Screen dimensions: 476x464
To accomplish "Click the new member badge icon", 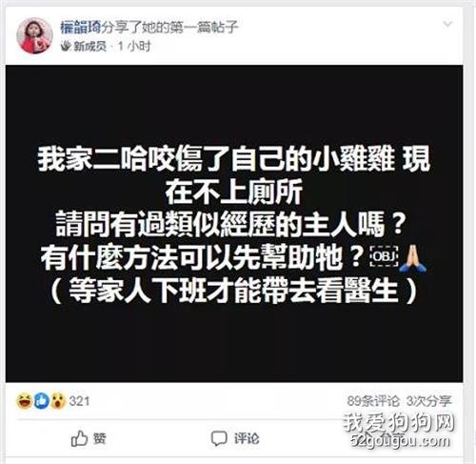I will (66, 47).
